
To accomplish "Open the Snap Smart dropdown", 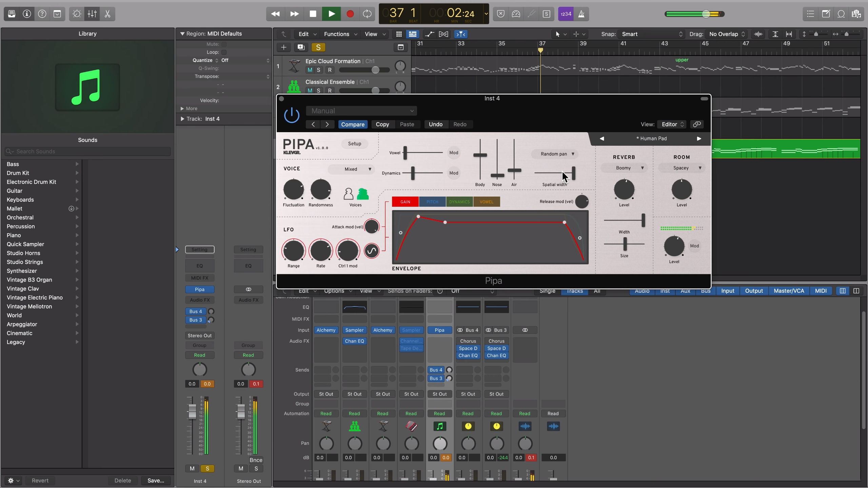I will point(651,34).
